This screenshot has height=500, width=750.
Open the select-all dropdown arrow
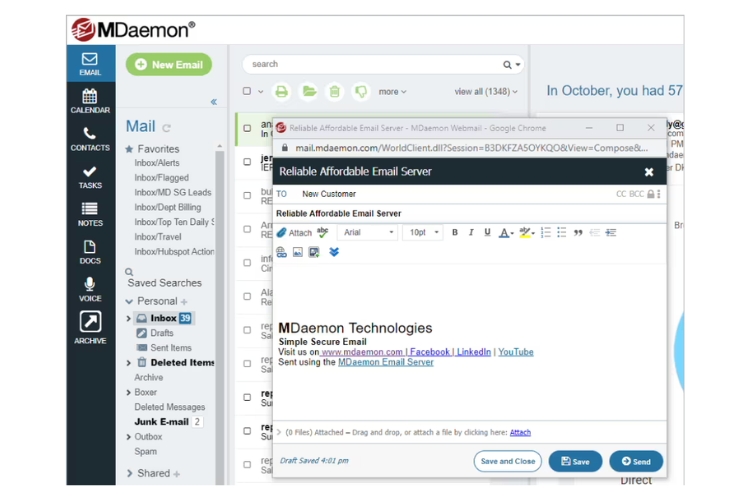pos(261,91)
